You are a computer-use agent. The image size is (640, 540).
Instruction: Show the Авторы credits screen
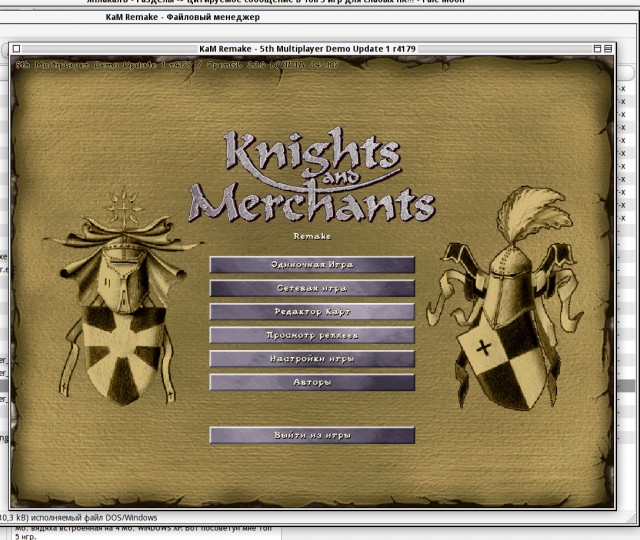click(312, 382)
